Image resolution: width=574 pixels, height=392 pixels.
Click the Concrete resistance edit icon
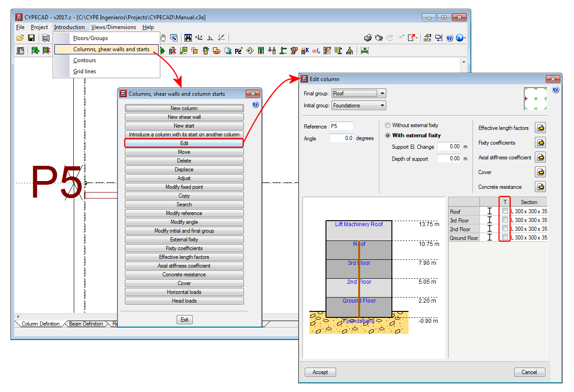(x=540, y=187)
